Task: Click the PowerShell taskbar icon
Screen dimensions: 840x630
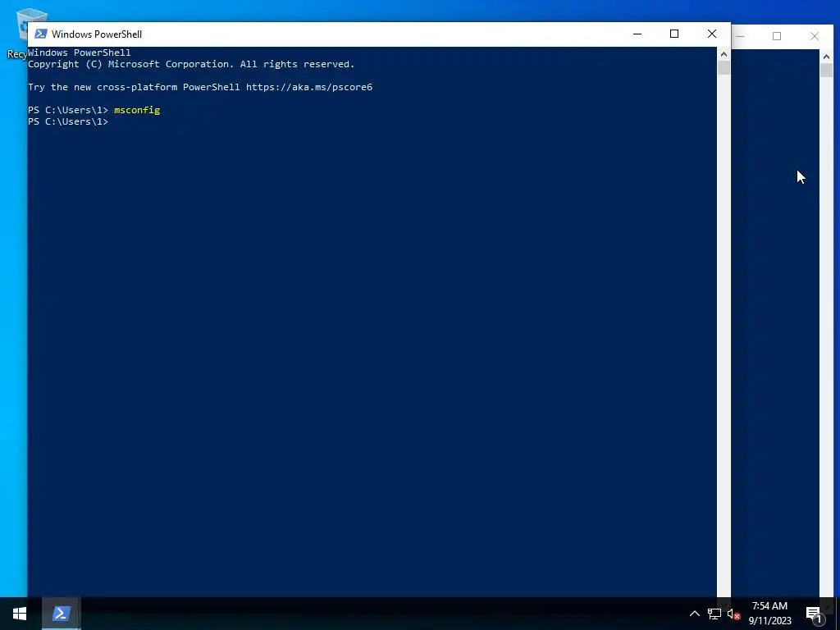Action: 61,614
